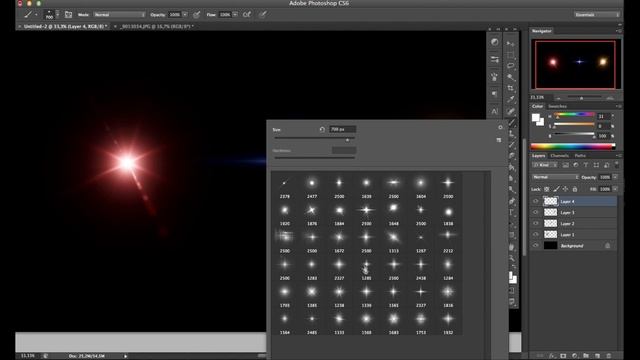Screen dimensions: 640x360
Task: Lock layer position
Action: click(565, 189)
